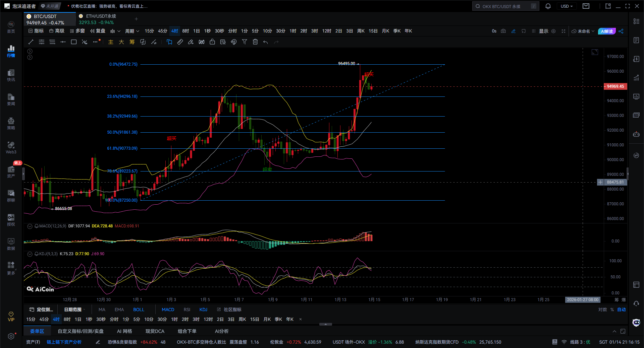This screenshot has height=348, width=644.
Task: Take a chart screenshot with camera icon
Action: point(503,31)
